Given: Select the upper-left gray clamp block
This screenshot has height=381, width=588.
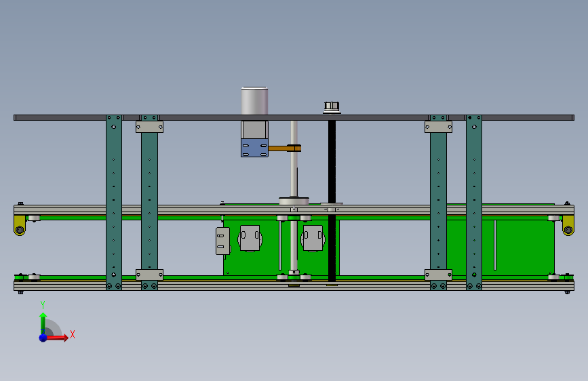Looking at the screenshot, I should [149, 127].
